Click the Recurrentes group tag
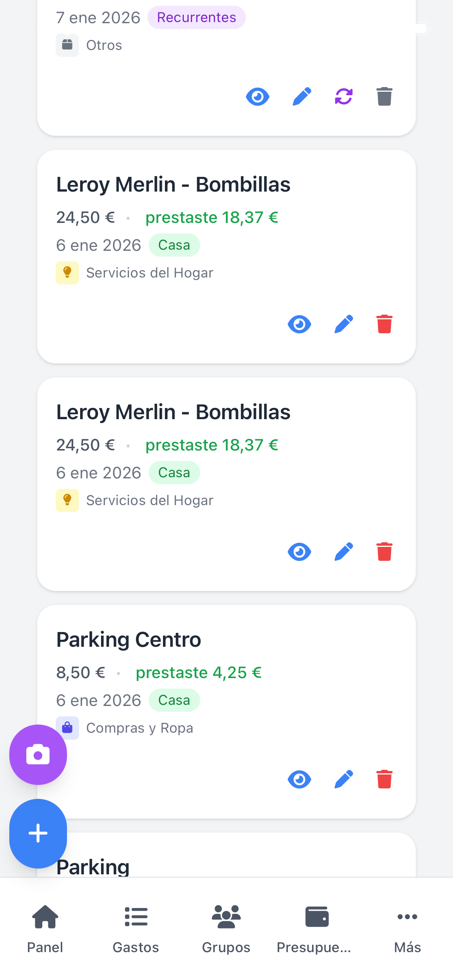Screen dimensions: 453x980 (x=196, y=17)
